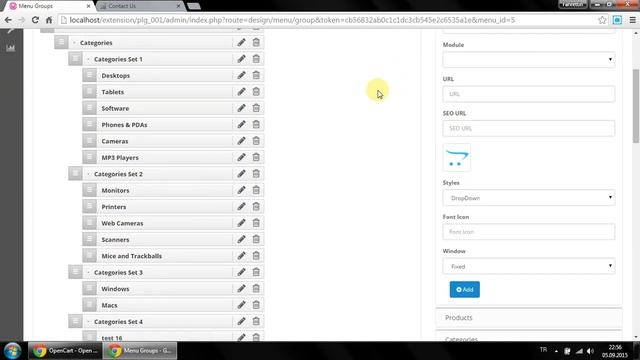Viewport: 640px width, 360px height.
Task: Edit the Categories menu item
Action: (241, 42)
